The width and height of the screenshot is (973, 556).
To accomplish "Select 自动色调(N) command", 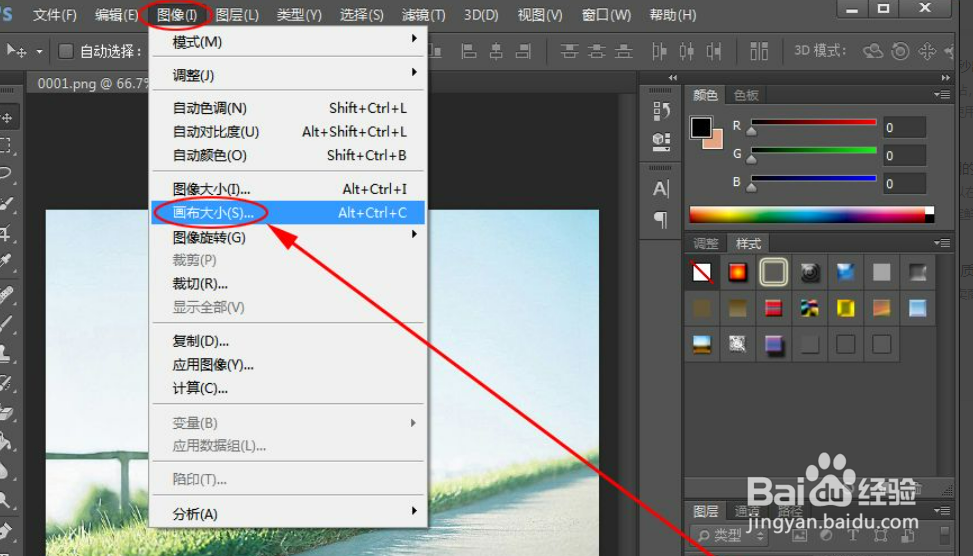I will pyautogui.click(x=288, y=108).
